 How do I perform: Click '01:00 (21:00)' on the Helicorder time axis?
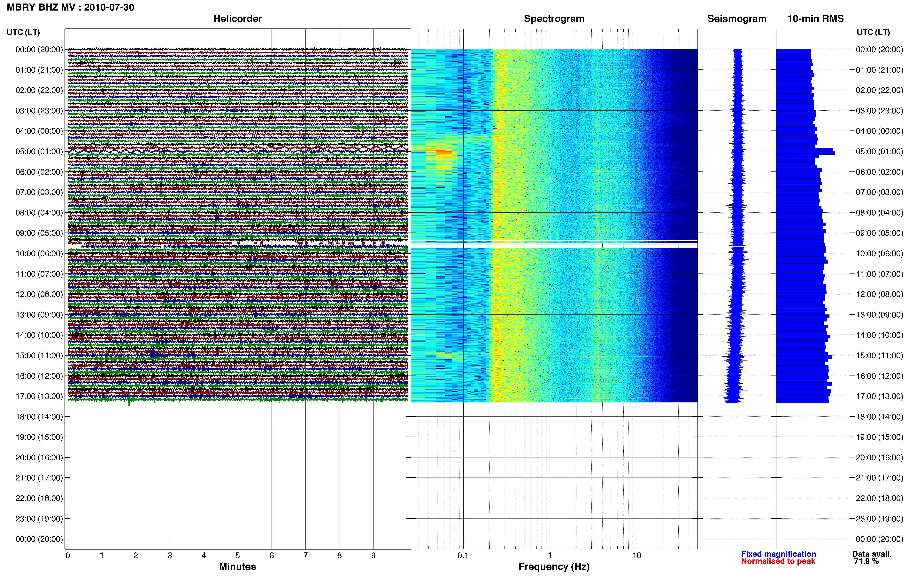click(x=39, y=70)
